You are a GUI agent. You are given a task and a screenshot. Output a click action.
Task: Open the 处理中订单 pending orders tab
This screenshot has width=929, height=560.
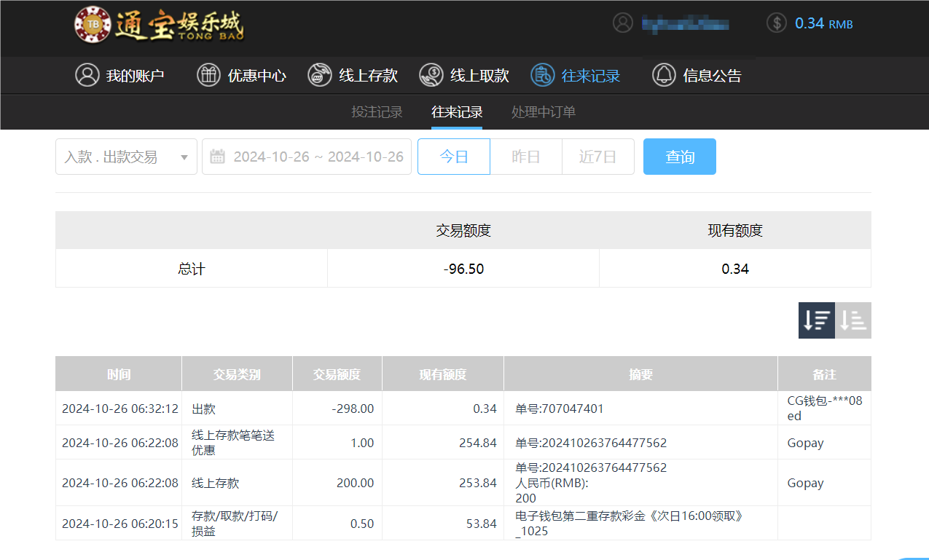click(x=543, y=112)
